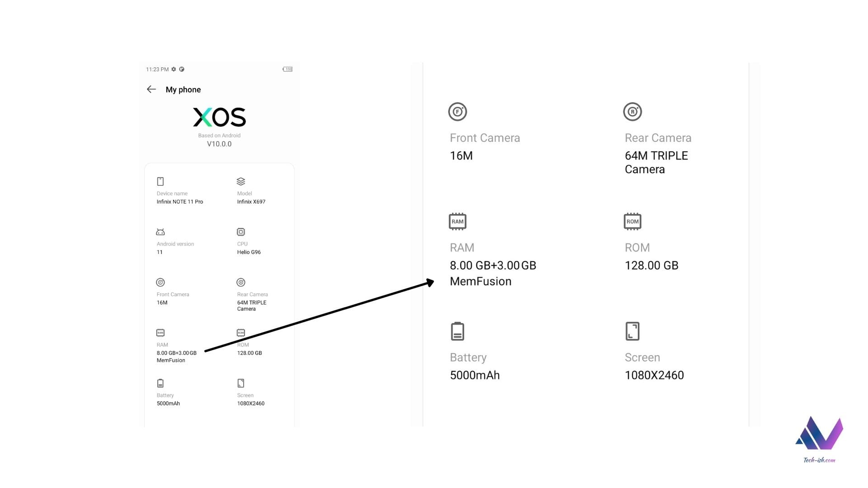
Task: Click the 11:23 PM clock
Action: pyautogui.click(x=157, y=69)
